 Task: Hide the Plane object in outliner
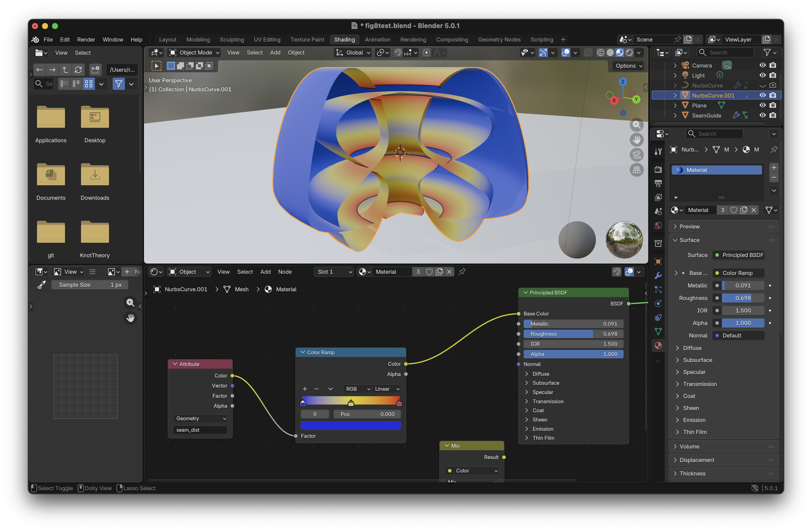click(762, 105)
